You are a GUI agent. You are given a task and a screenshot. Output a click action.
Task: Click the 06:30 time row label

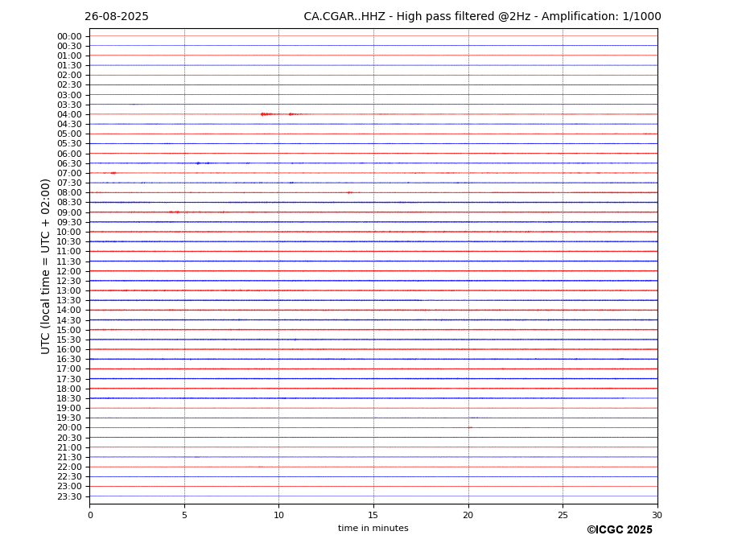pyautogui.click(x=69, y=163)
